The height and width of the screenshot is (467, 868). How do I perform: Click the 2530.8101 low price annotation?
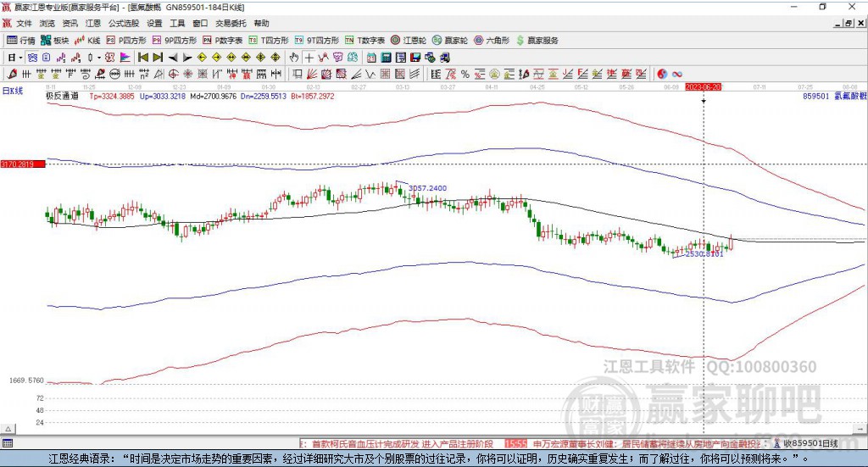click(704, 254)
